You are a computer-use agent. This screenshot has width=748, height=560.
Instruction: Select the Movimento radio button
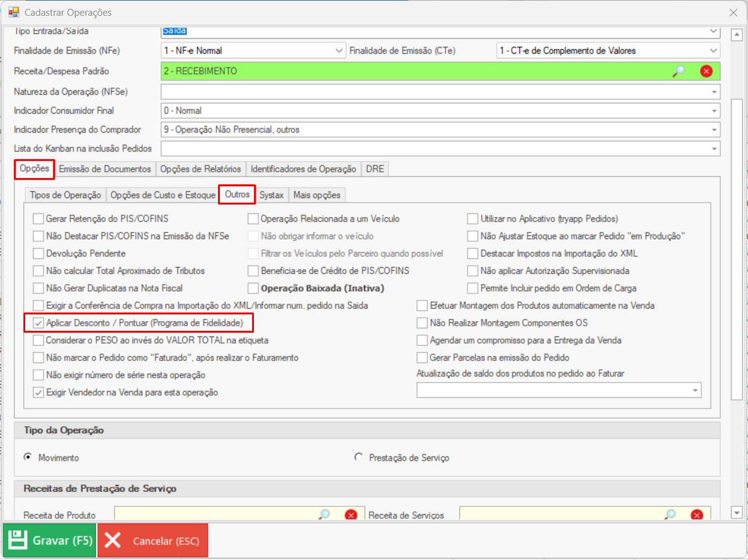click(x=28, y=457)
